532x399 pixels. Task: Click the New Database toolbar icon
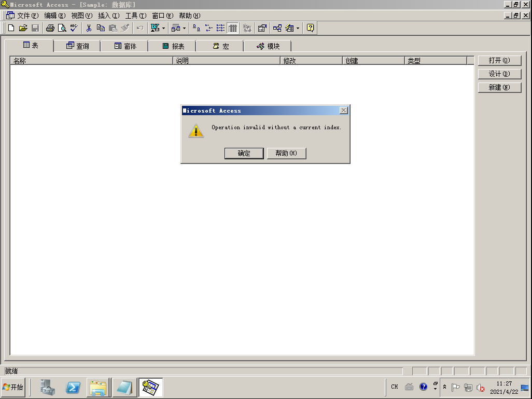pyautogui.click(x=11, y=28)
